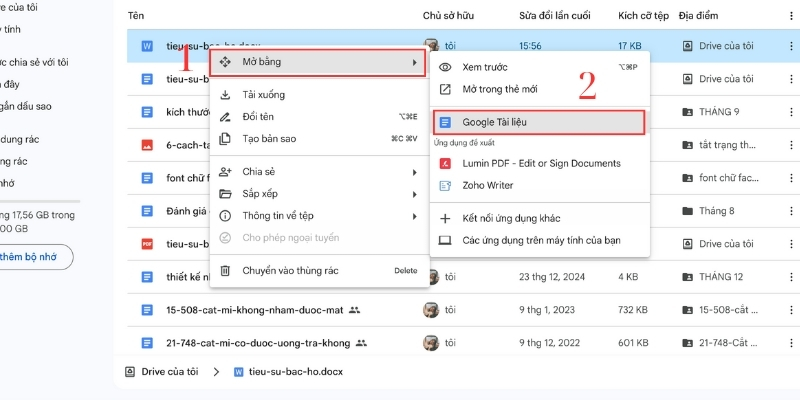The height and width of the screenshot is (400, 800).
Task: Click the '732 KB' file size cell
Action: (633, 310)
